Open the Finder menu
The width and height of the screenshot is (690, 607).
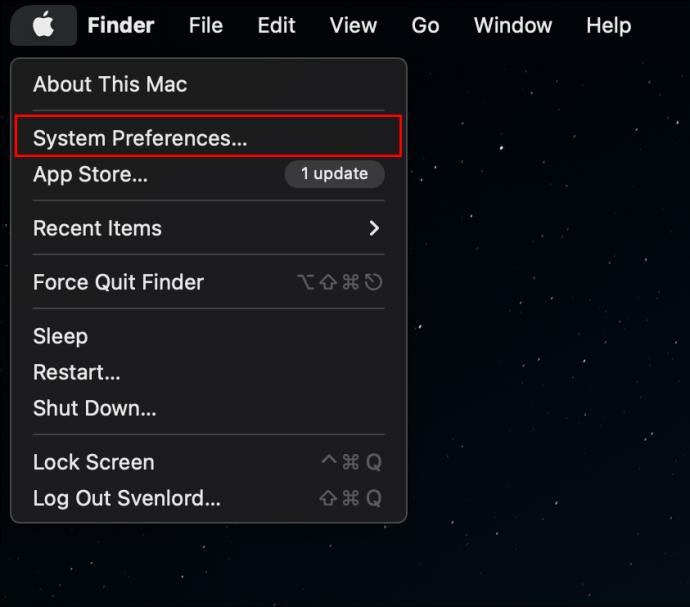click(121, 25)
